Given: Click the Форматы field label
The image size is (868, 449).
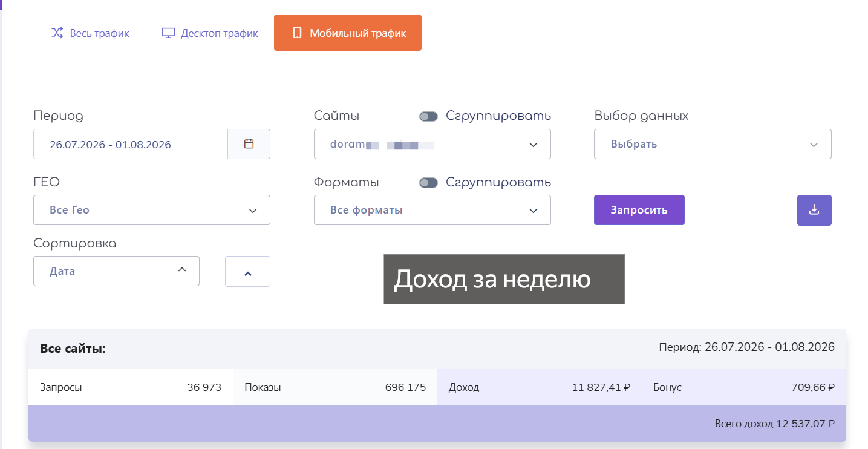Looking at the screenshot, I should tap(347, 183).
